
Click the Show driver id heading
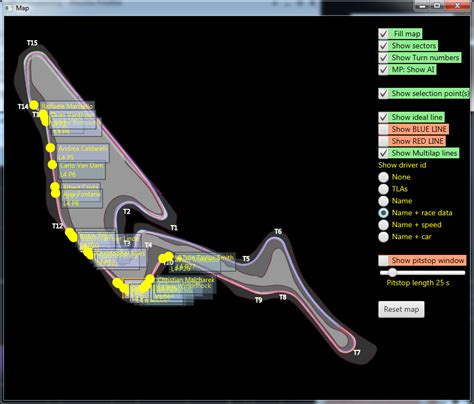(x=402, y=165)
